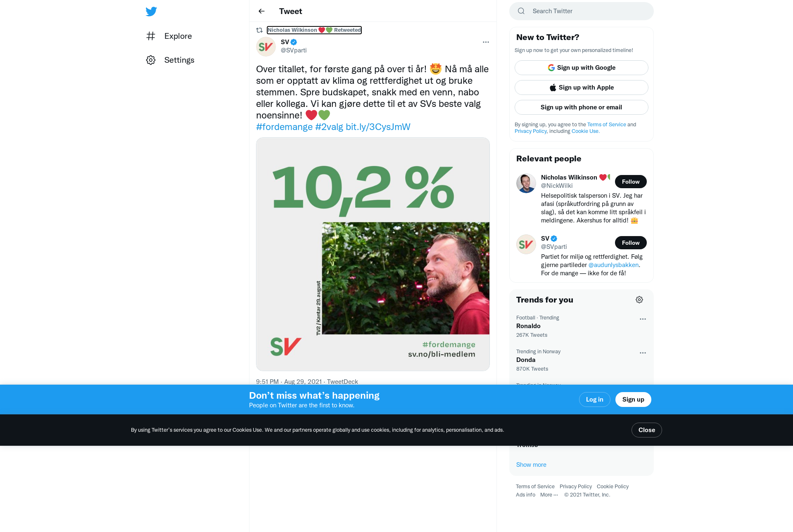The image size is (793, 532).
Task: Open the tweet's three-dot more menu
Action: 486,42
